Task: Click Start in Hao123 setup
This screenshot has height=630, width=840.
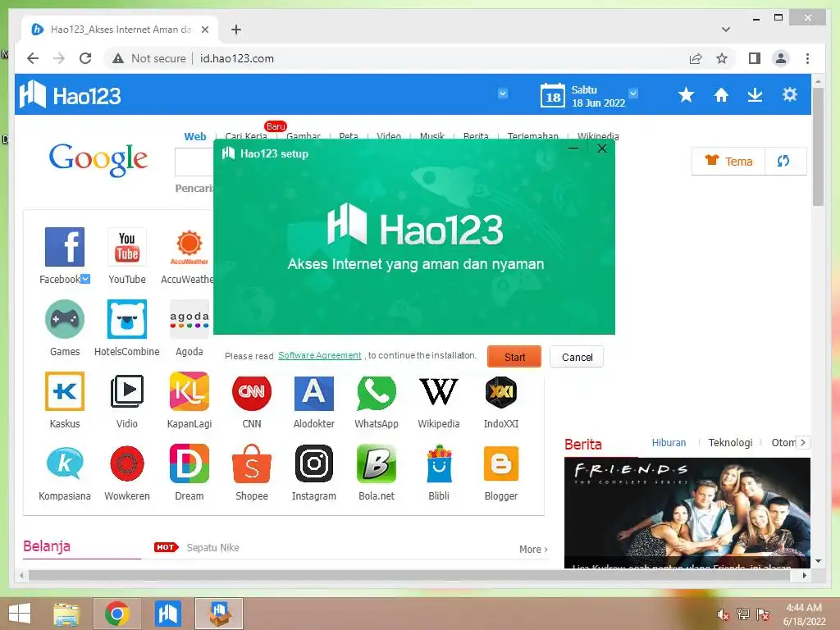Action: pos(514,357)
